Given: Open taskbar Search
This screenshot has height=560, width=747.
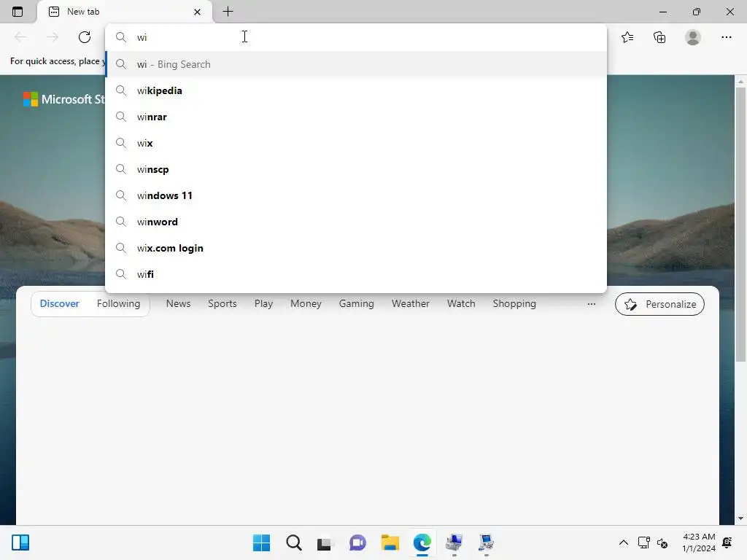Looking at the screenshot, I should click(x=294, y=542).
